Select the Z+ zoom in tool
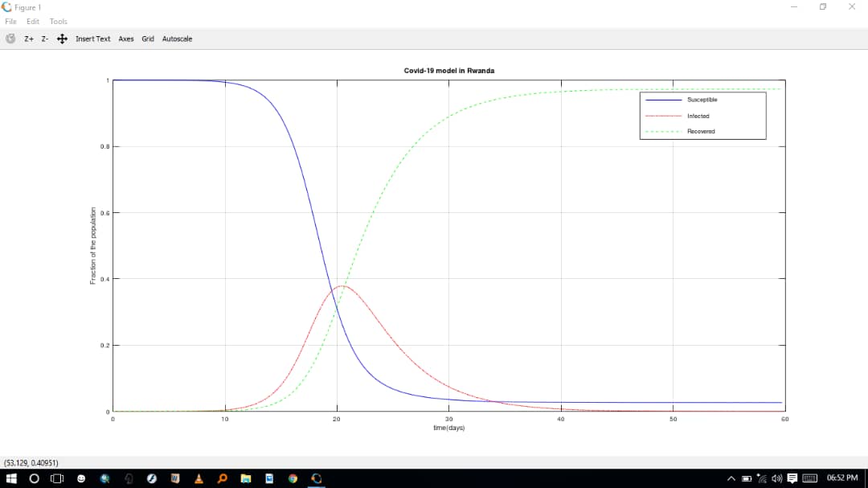The image size is (868, 488). tap(29, 39)
